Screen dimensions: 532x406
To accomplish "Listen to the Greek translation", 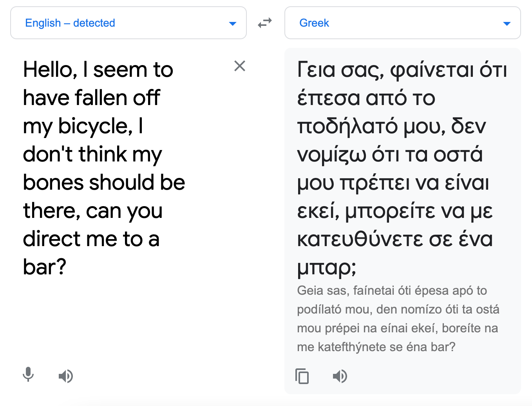I will click(340, 376).
